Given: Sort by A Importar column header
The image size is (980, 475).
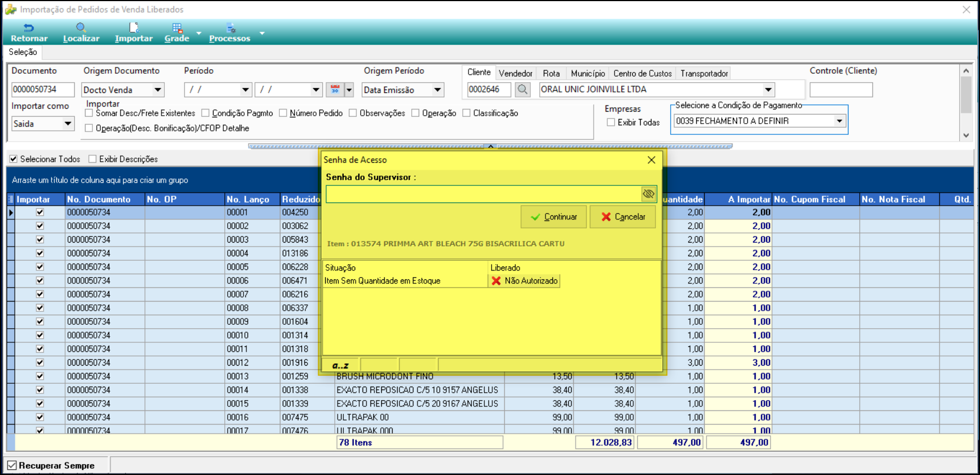Looking at the screenshot, I should tap(738, 199).
